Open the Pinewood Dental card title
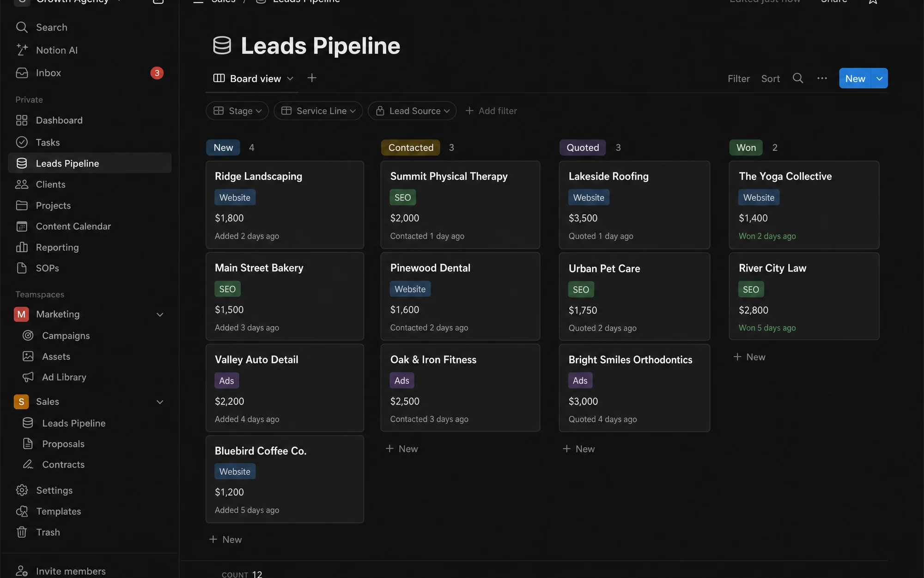Image resolution: width=924 pixels, height=578 pixels. click(430, 268)
